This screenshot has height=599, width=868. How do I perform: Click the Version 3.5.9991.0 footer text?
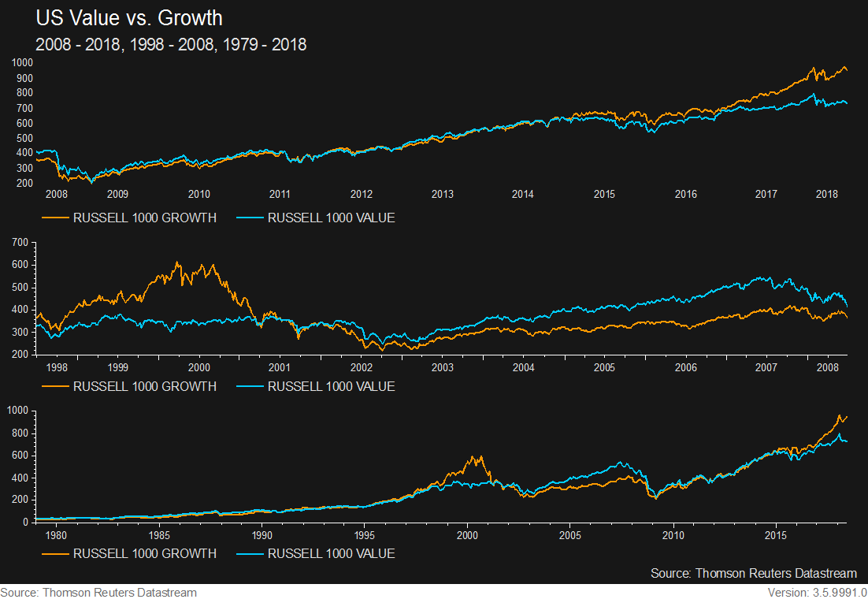click(816, 592)
